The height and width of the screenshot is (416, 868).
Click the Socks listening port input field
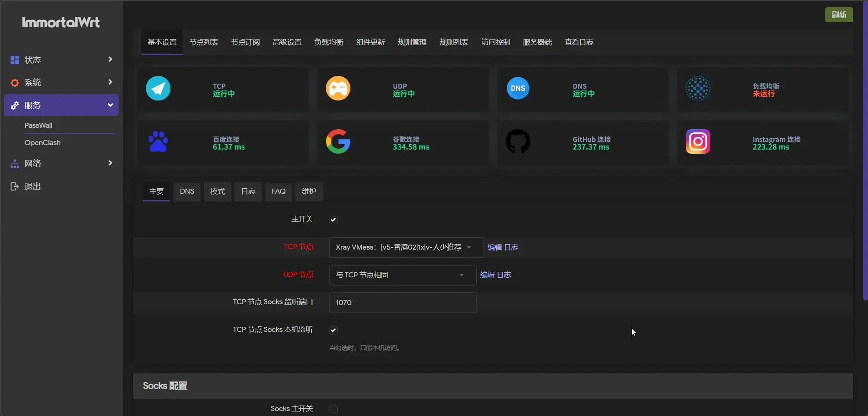403,303
